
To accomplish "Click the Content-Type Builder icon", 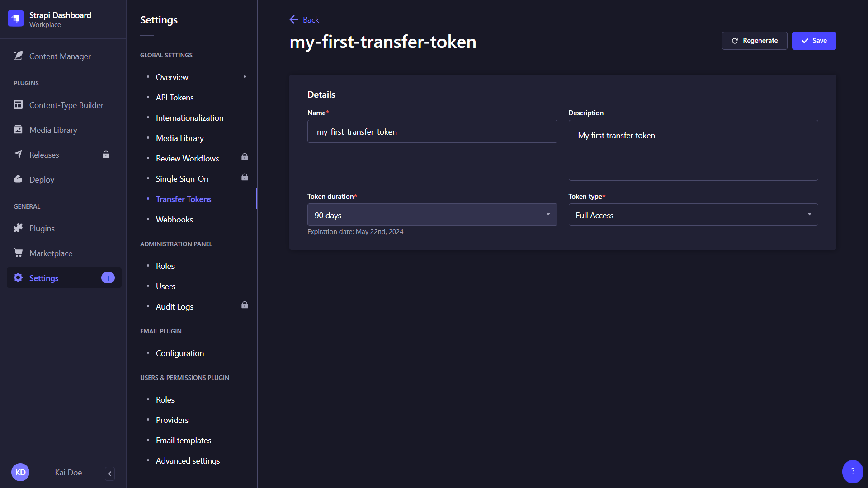I will pyautogui.click(x=19, y=105).
